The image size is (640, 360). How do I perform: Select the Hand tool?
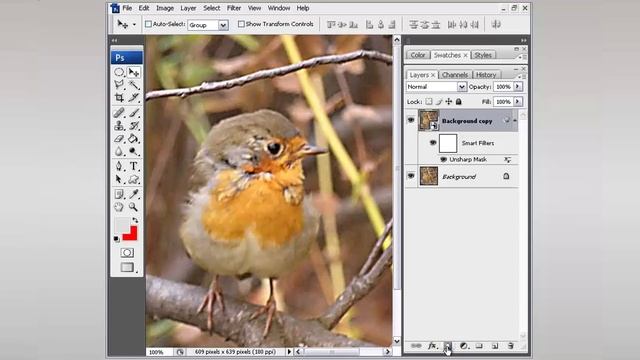pyautogui.click(x=119, y=207)
